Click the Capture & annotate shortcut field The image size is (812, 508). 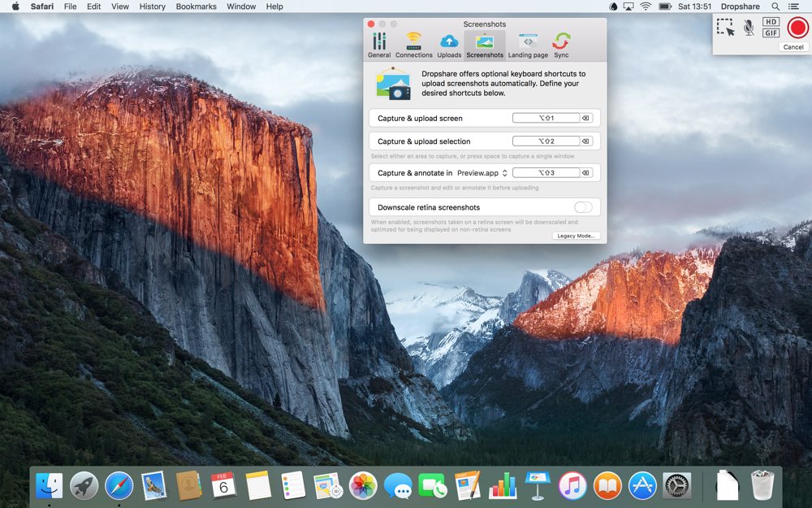(546, 173)
